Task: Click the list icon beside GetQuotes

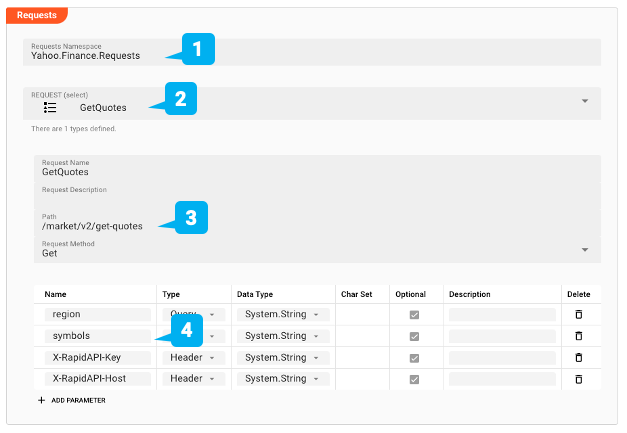Action: (x=50, y=107)
